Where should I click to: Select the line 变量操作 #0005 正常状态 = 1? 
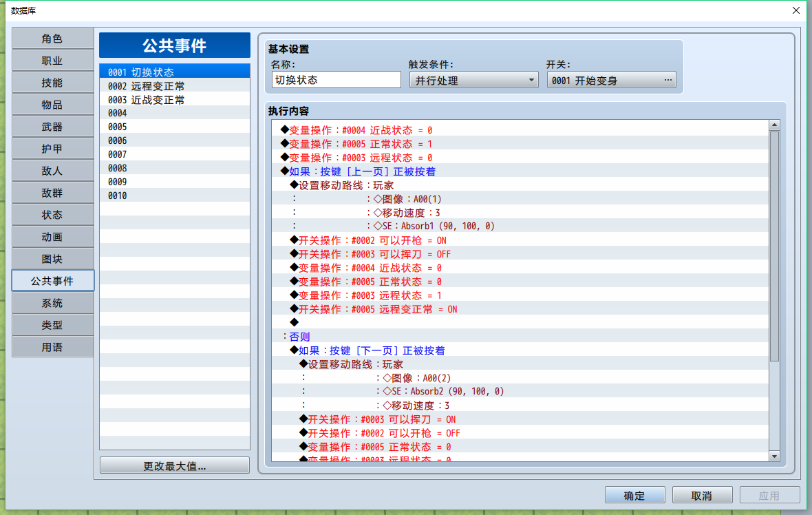(x=520, y=143)
